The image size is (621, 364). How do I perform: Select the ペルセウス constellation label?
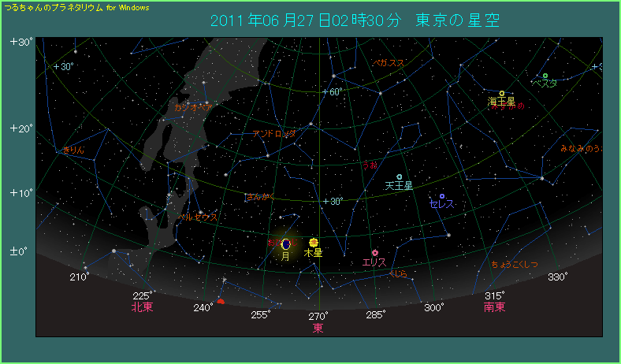(x=197, y=216)
